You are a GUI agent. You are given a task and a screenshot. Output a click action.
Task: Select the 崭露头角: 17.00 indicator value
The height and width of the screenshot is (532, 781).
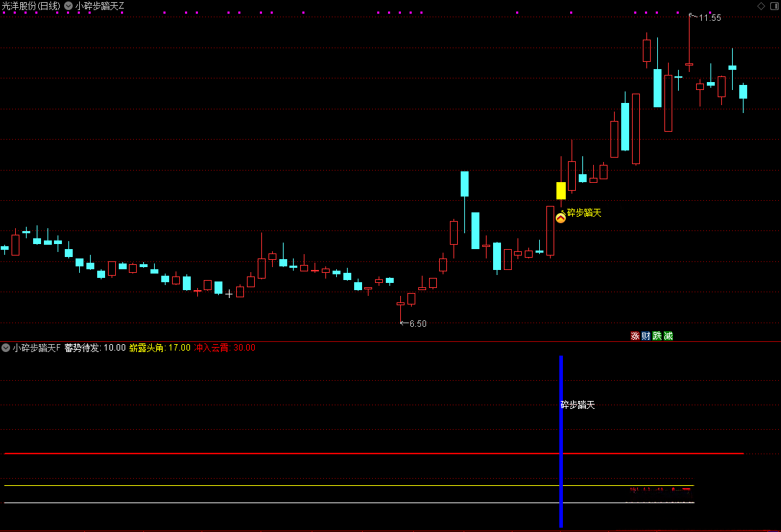[160, 348]
